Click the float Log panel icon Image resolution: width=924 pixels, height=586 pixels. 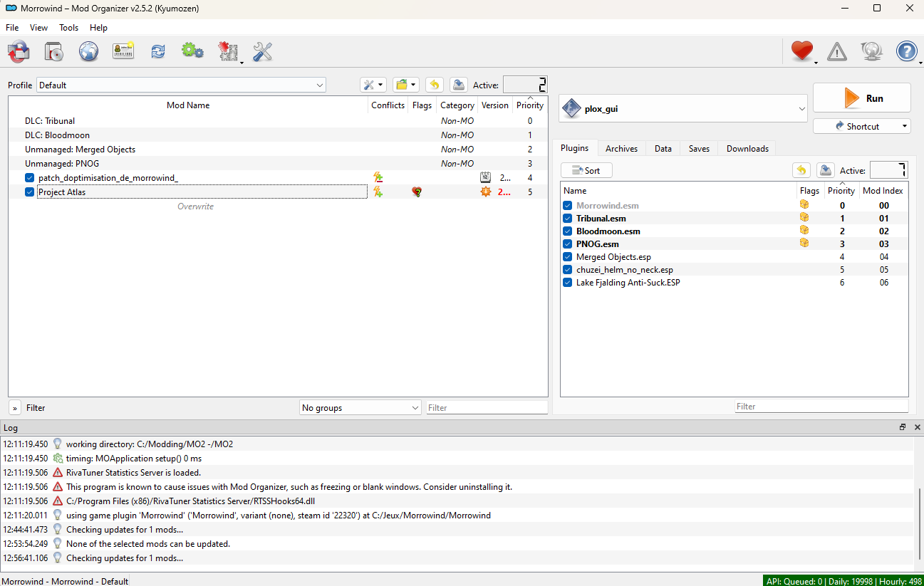pos(903,427)
